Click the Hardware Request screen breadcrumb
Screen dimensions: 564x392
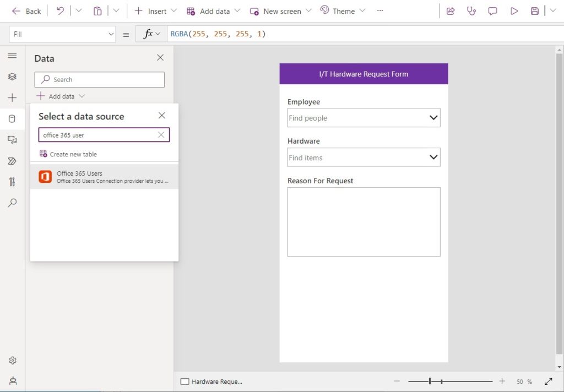[x=211, y=382]
